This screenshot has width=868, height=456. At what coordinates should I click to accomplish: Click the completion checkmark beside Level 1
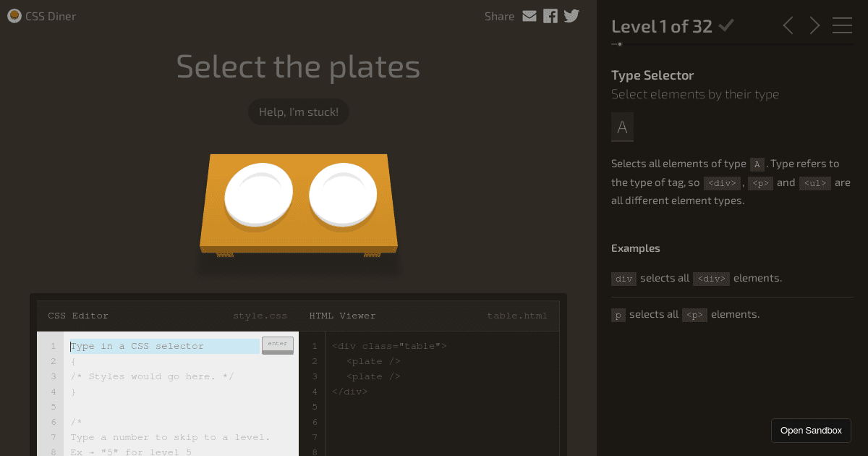[726, 25]
